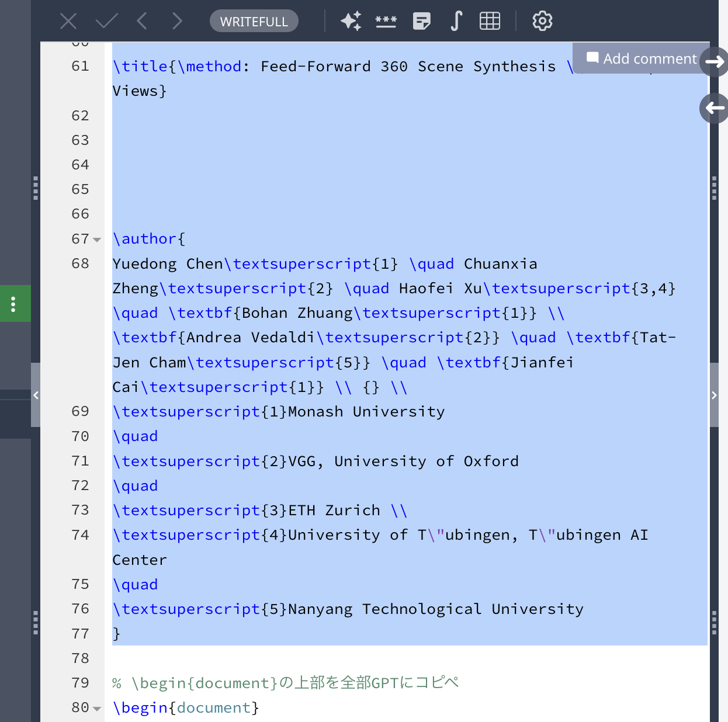The image size is (728, 722).
Task: Click \quad on line 72
Action: [x=136, y=485]
